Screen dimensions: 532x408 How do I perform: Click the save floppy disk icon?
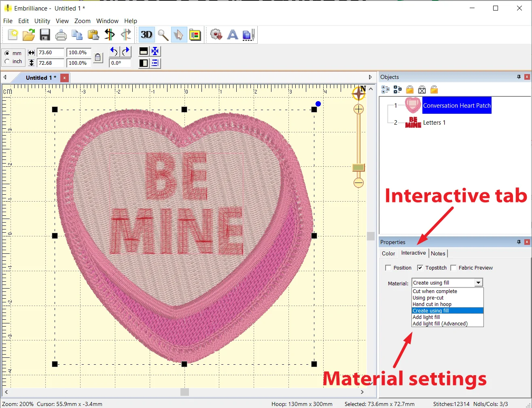pos(45,35)
